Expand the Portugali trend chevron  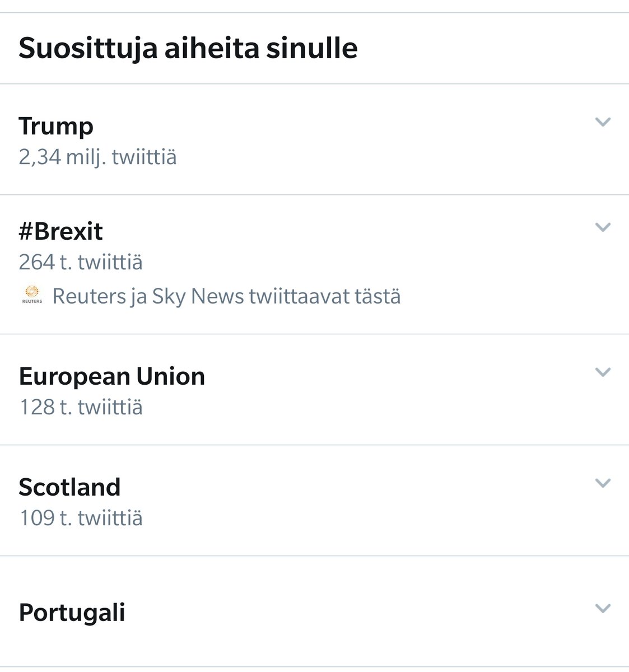[x=603, y=608]
